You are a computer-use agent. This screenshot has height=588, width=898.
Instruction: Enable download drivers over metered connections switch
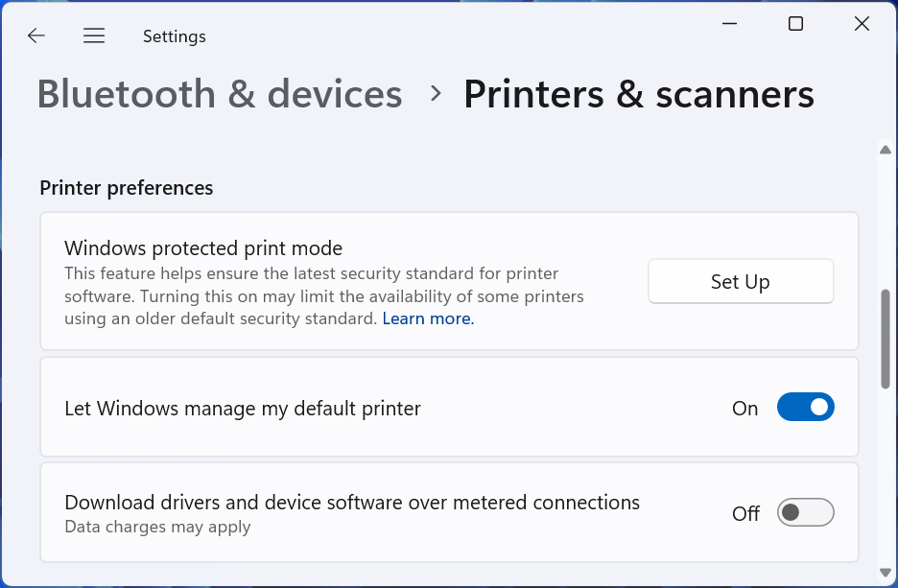805,513
